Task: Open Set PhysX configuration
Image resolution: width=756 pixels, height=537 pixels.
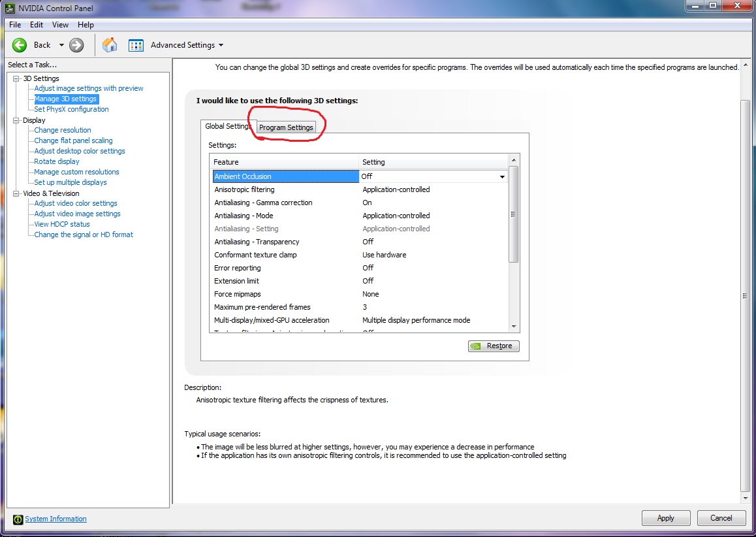Action: [71, 109]
